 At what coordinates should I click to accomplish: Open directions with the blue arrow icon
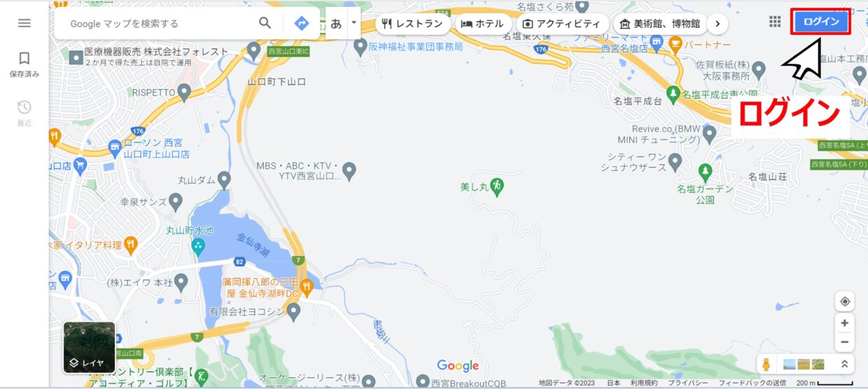coord(301,23)
